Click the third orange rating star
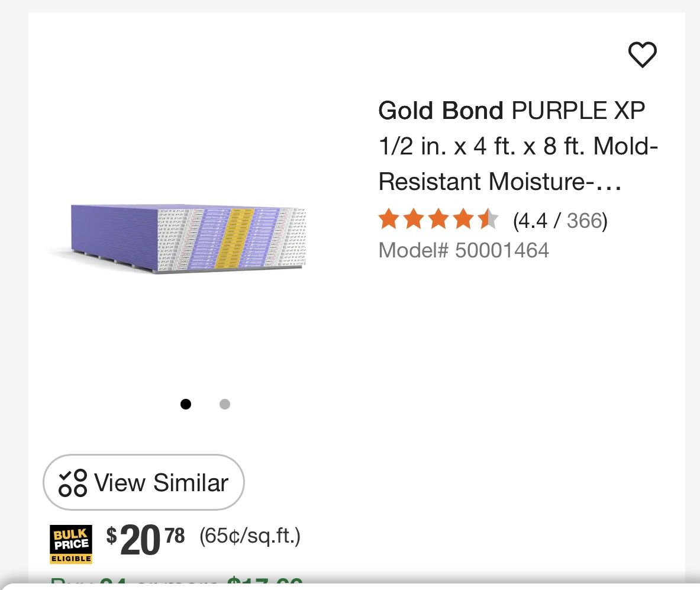Viewport: 700px width, 590px height. click(438, 220)
